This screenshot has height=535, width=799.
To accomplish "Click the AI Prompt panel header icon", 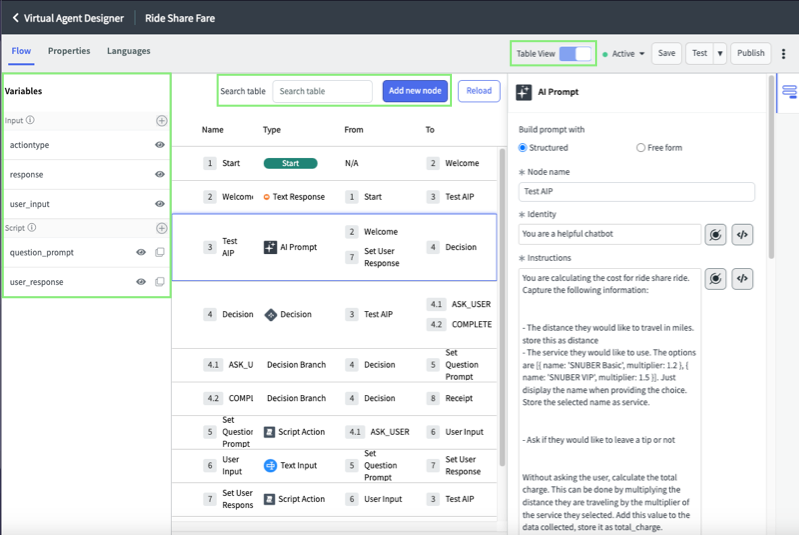I will pos(524,92).
